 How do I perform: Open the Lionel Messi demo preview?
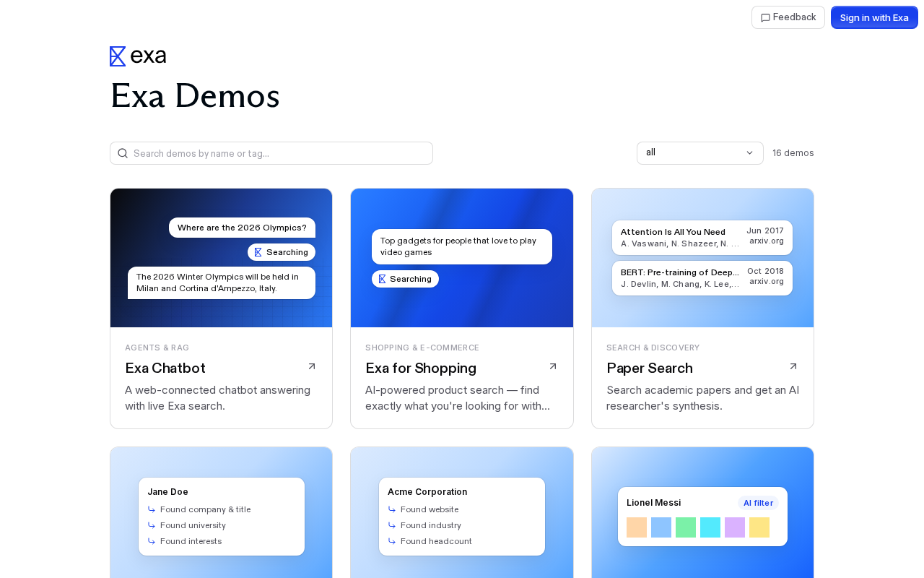(x=702, y=513)
